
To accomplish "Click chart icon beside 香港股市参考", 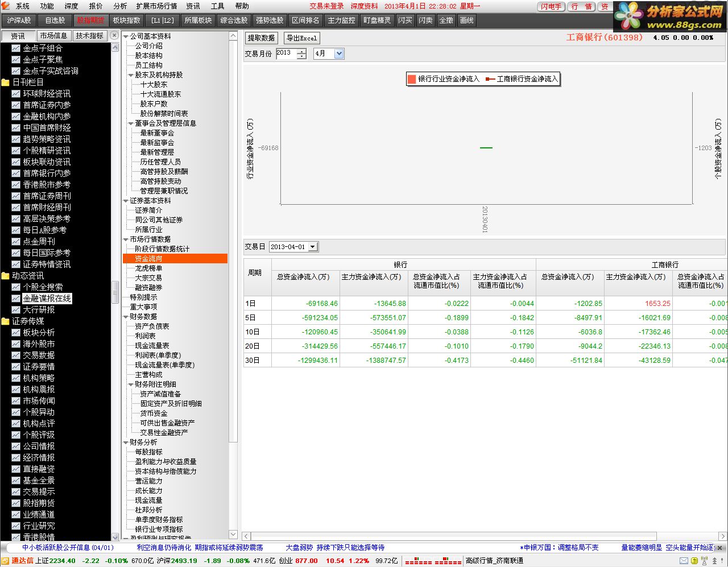I will [x=16, y=185].
